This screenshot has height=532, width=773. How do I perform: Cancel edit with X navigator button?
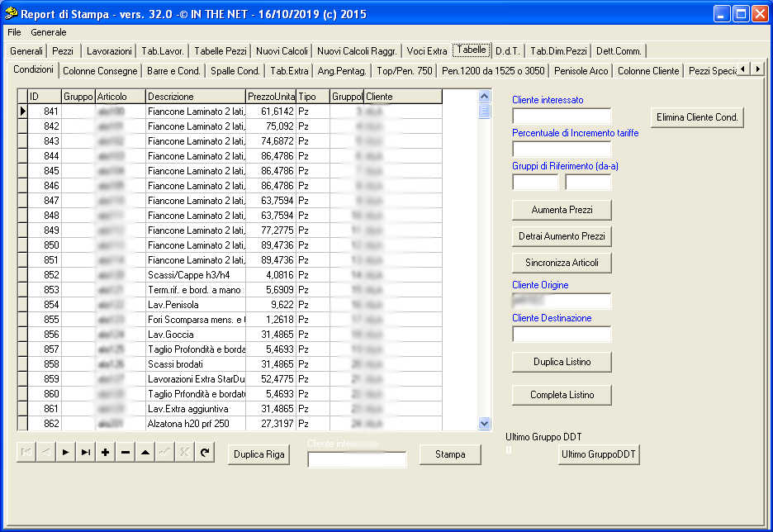coord(185,452)
